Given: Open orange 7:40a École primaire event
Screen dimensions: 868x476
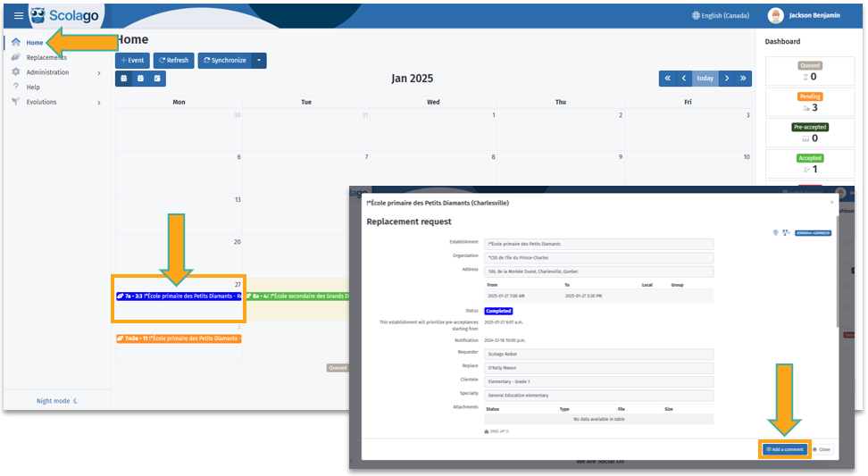Looking at the screenshot, I should pyautogui.click(x=179, y=338).
